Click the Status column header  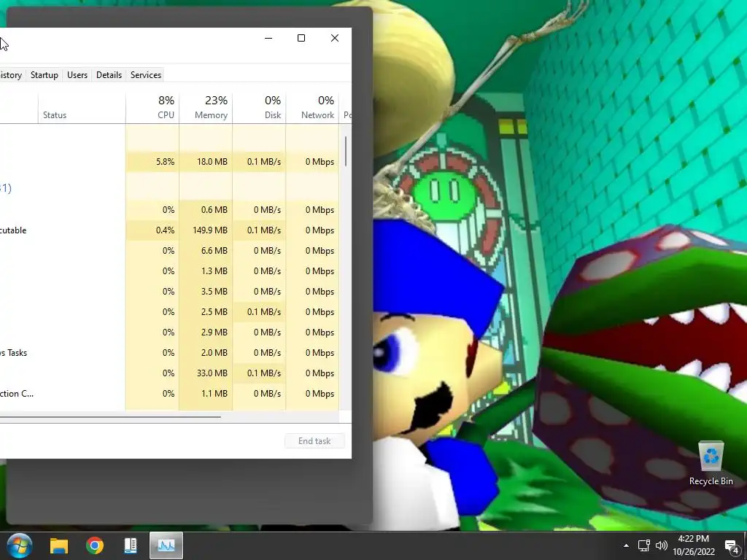pos(82,107)
